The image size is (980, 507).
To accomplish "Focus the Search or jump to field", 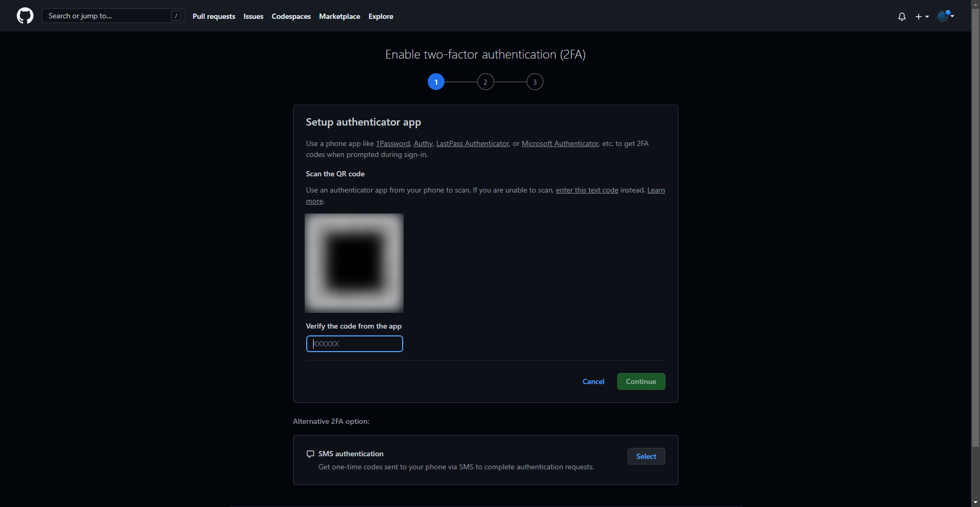I will (x=113, y=16).
